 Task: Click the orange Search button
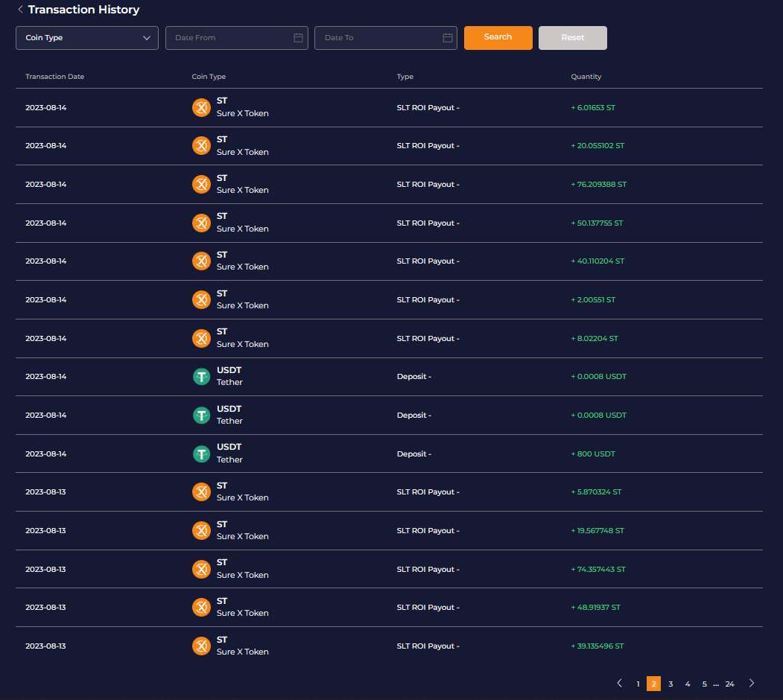(x=498, y=38)
